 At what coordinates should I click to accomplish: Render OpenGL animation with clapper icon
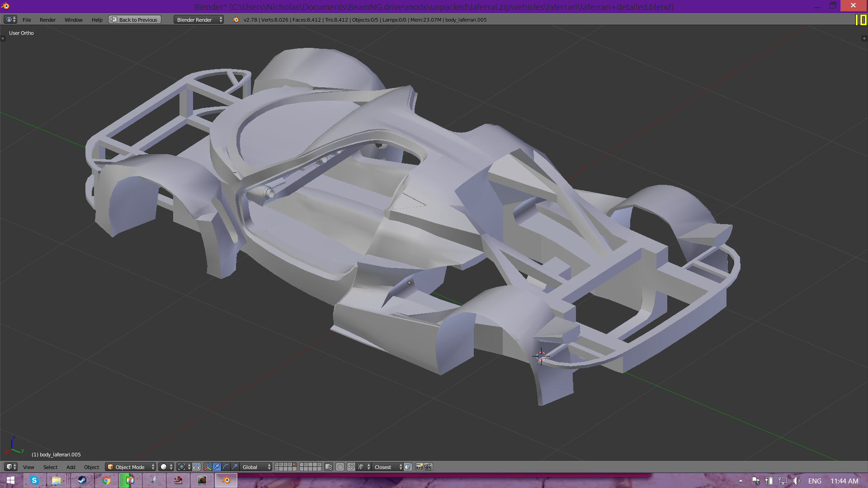tap(428, 467)
